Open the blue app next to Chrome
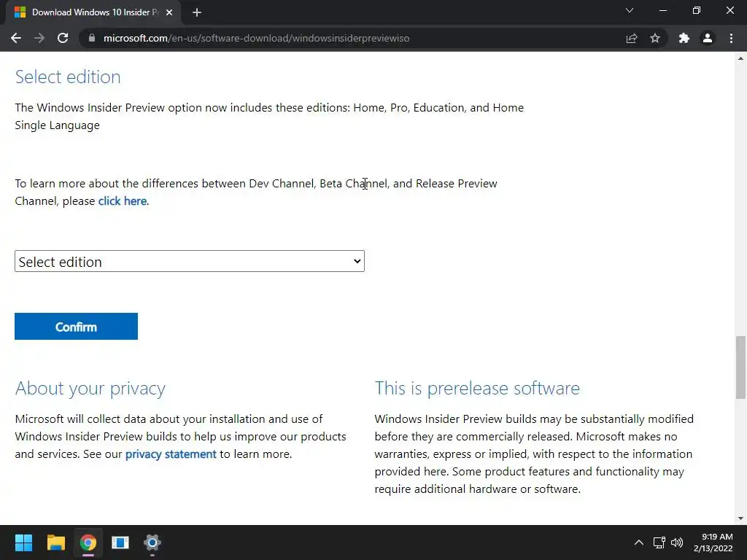Viewport: 747px width, 560px height. point(120,542)
